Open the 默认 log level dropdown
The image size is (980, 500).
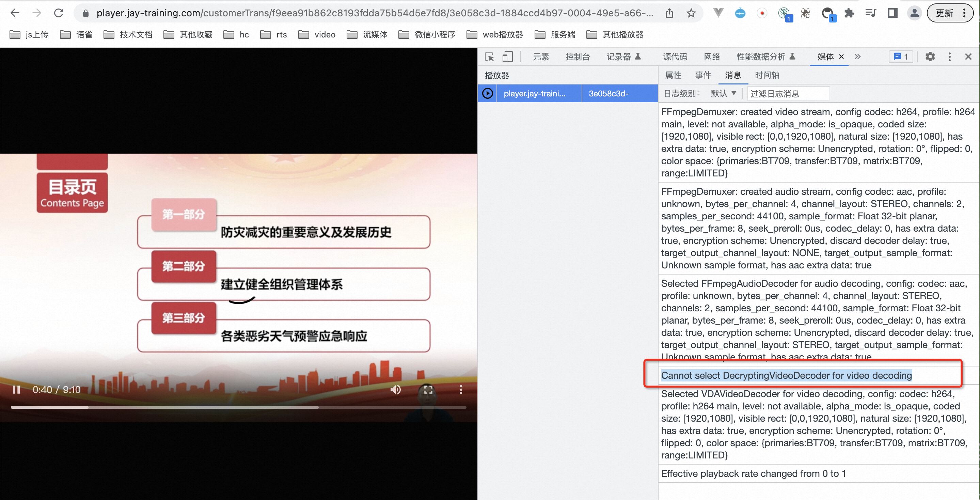(x=723, y=94)
